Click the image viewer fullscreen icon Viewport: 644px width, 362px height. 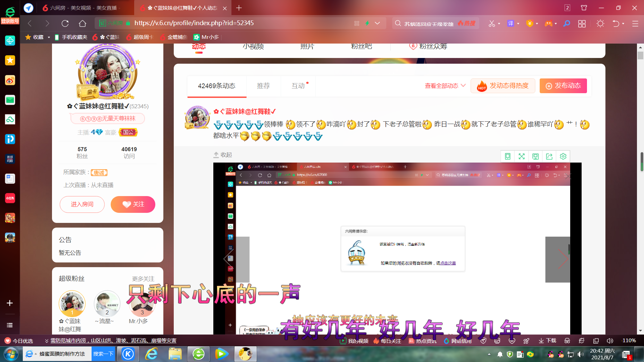[x=522, y=157]
